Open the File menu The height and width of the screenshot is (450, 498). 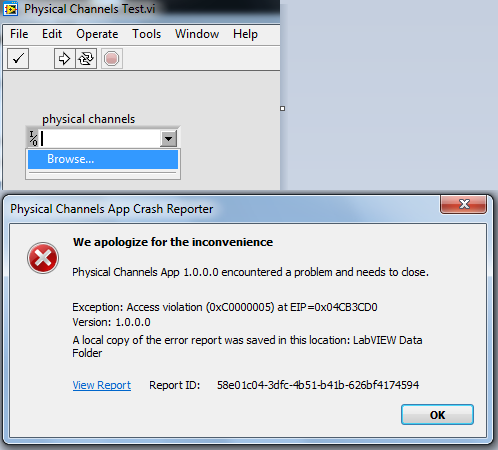tap(19, 34)
